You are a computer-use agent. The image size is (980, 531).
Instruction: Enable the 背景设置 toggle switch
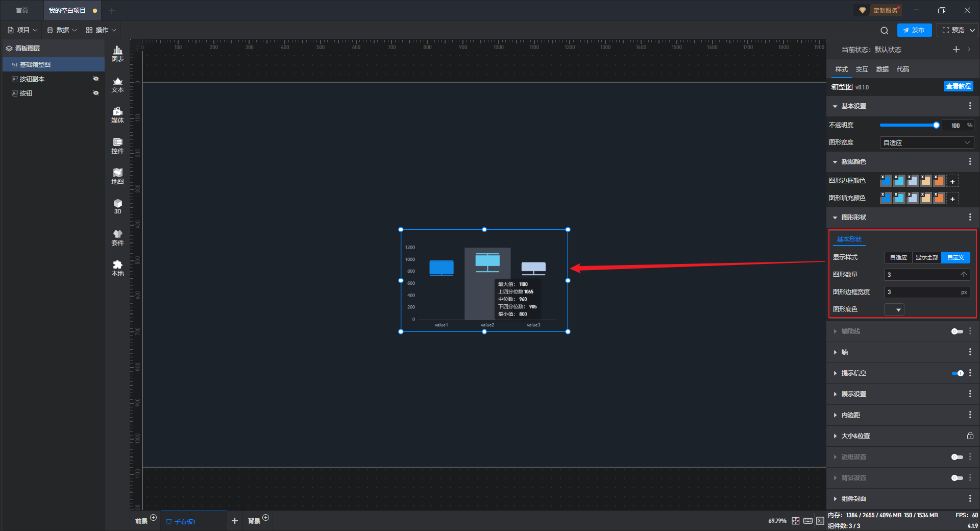coord(957,478)
